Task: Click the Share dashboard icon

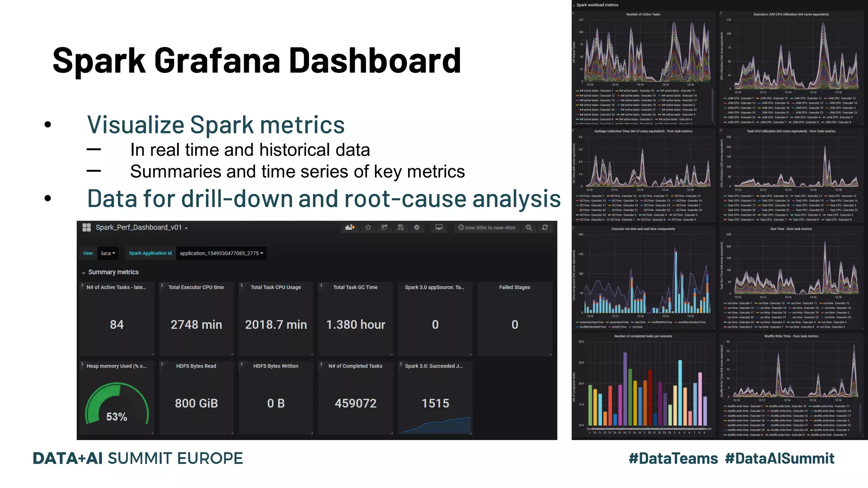Action: 384,227
